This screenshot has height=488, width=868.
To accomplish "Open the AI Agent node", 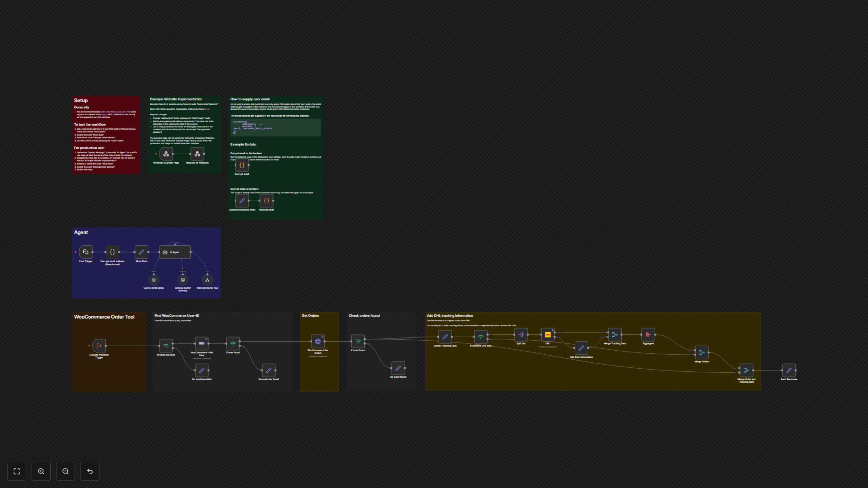I will [175, 252].
